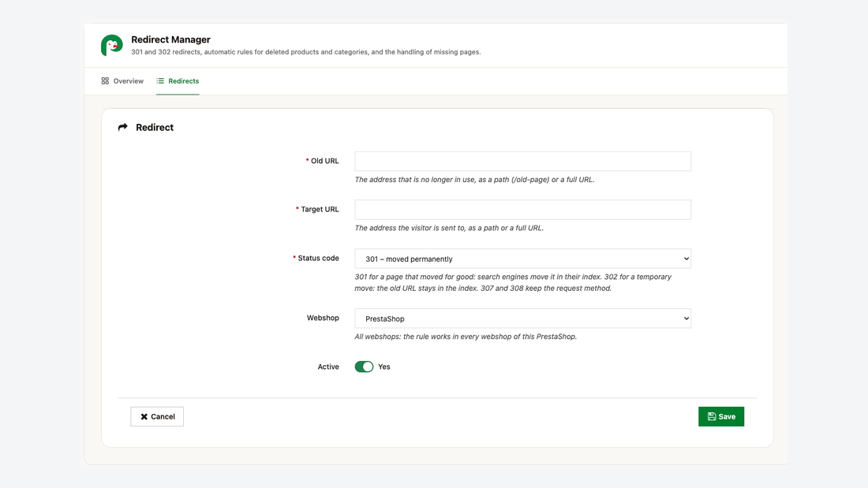Open the Overview tab
This screenshot has width=868, height=488.
tap(122, 80)
